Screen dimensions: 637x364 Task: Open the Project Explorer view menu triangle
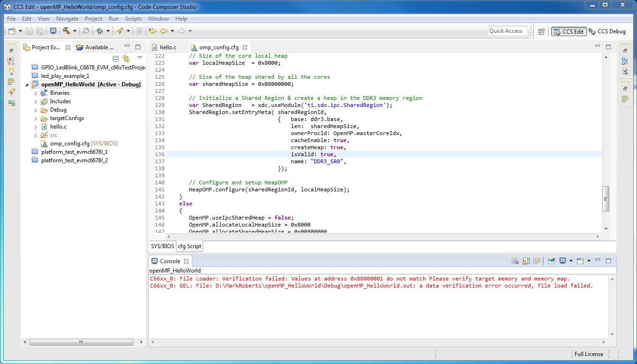click(139, 58)
